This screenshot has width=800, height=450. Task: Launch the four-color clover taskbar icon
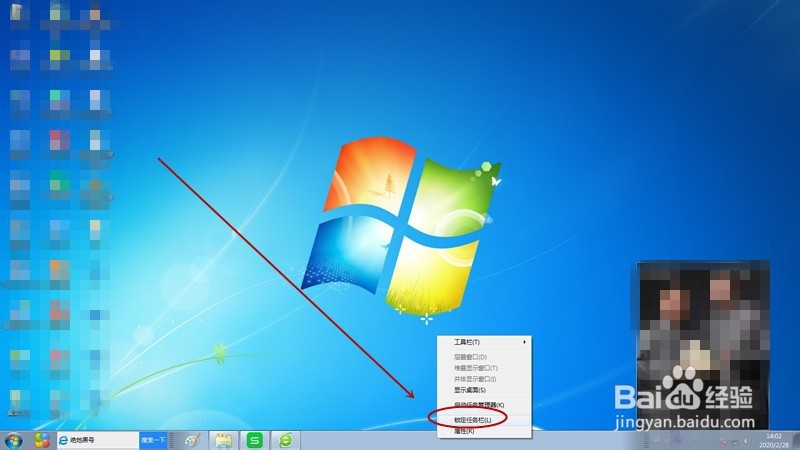click(x=42, y=440)
